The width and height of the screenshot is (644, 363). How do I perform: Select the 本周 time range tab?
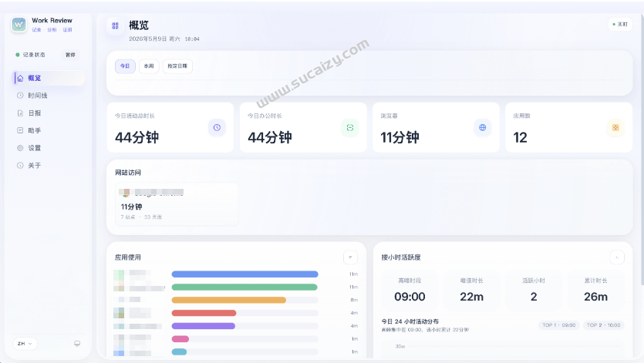pos(149,66)
